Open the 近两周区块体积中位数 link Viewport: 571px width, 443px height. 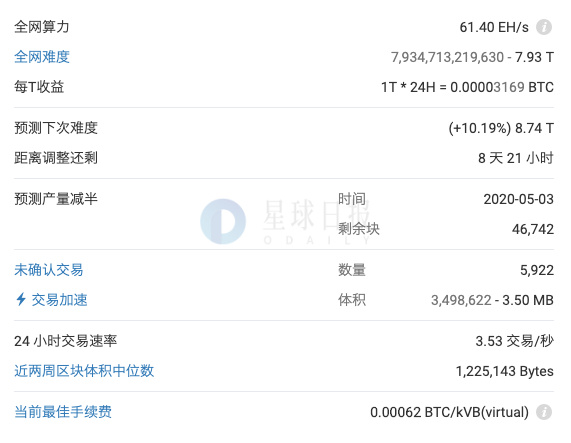tap(84, 371)
